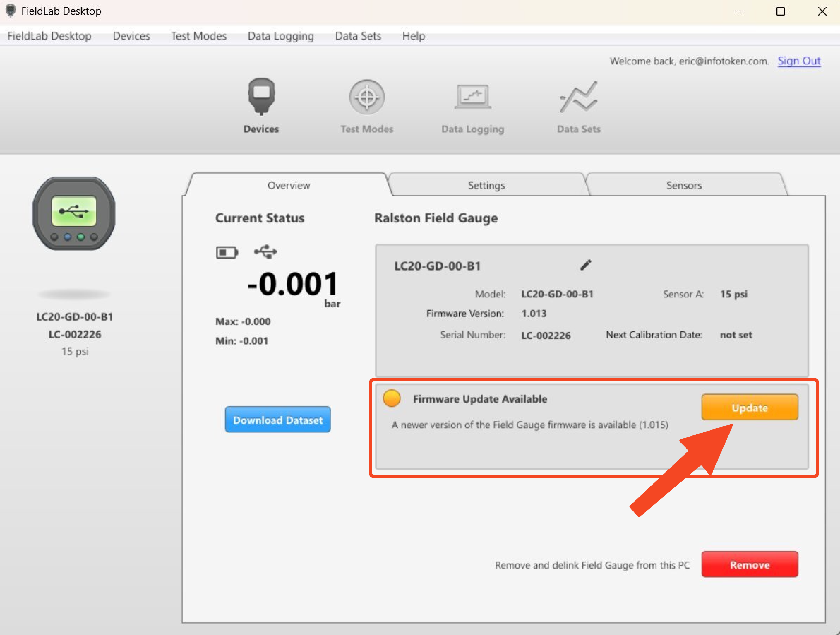Open the Data Sets menu in menu bar

(358, 36)
